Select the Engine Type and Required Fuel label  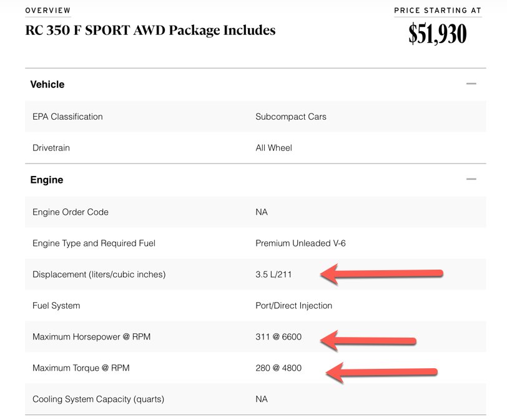(x=94, y=243)
